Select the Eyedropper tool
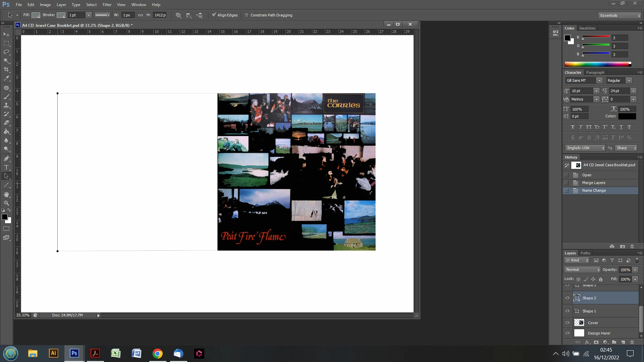The image size is (644, 362). click(x=6, y=78)
